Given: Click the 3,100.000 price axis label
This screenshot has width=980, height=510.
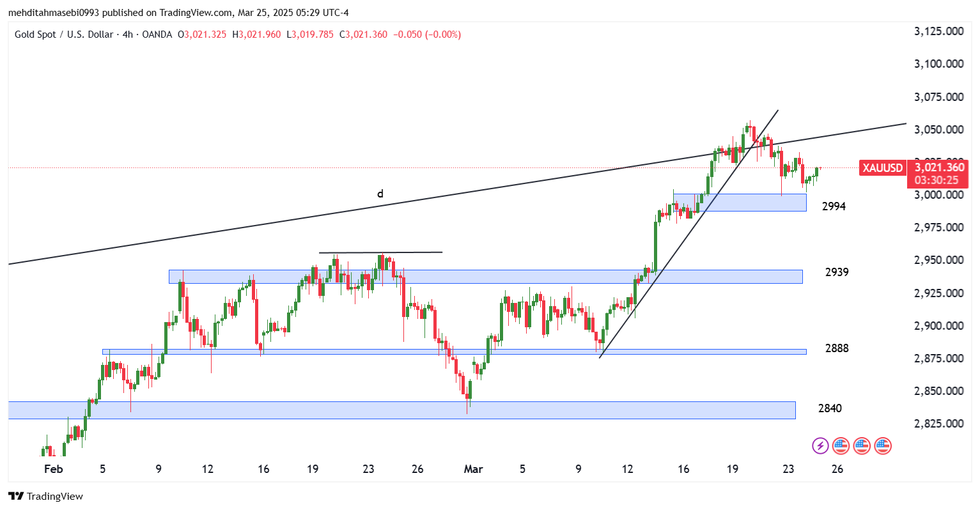Looking at the screenshot, I should pos(938,64).
